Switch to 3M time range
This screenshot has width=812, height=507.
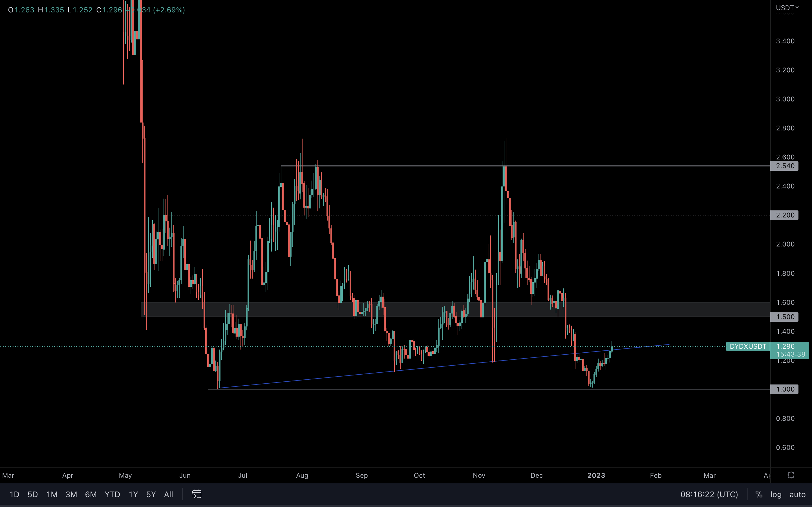(x=71, y=494)
